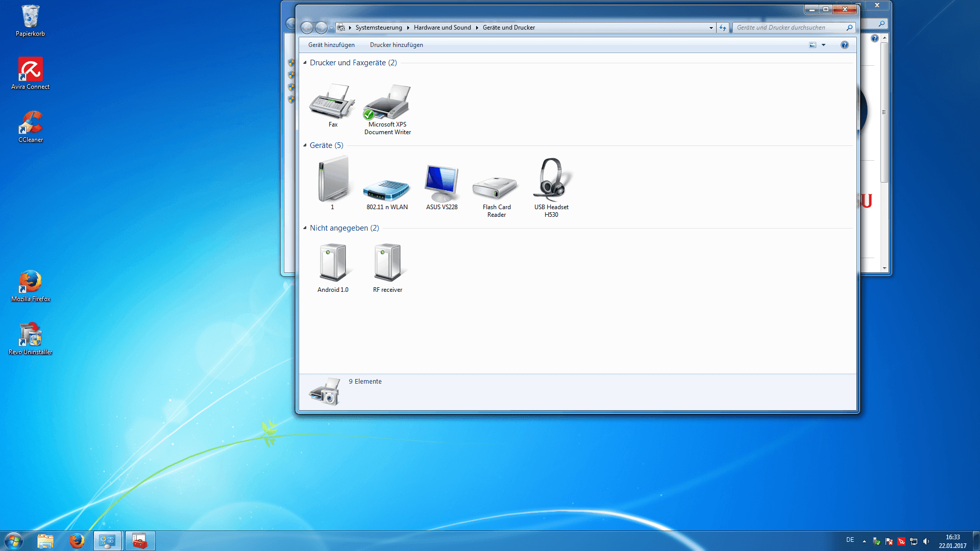
Task: Open Firefox from the taskbar
Action: (77, 541)
